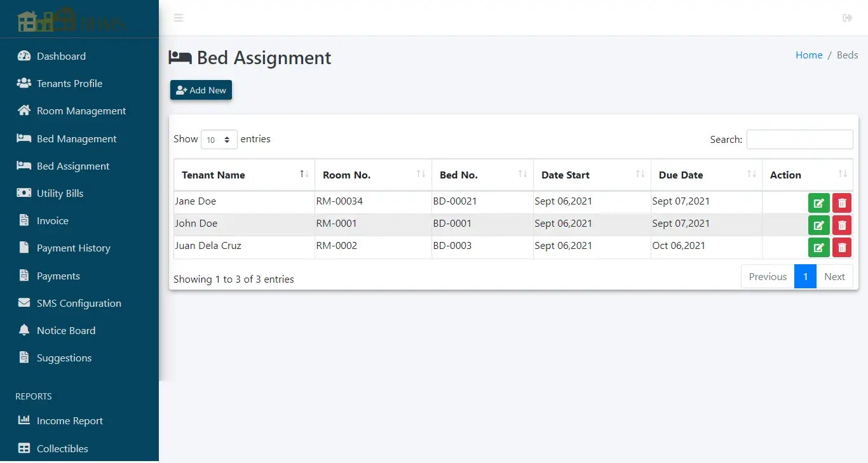This screenshot has height=463, width=868.
Task: Click the Add New button
Action: [201, 90]
